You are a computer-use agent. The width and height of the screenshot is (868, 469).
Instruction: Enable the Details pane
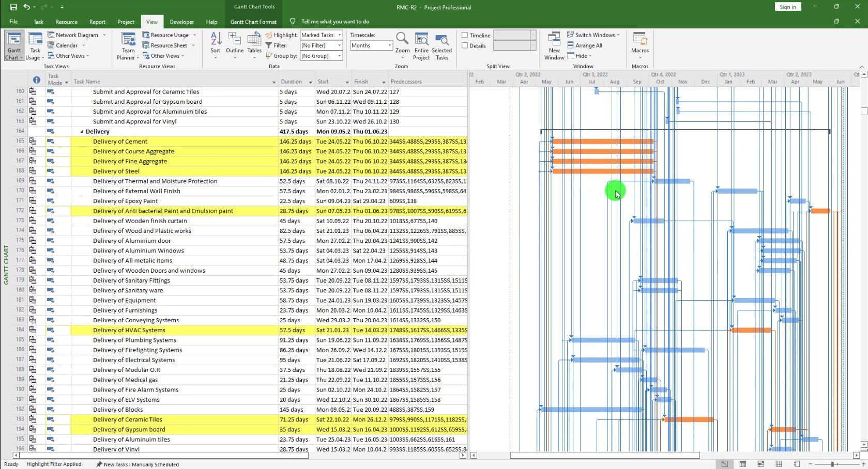click(465, 45)
